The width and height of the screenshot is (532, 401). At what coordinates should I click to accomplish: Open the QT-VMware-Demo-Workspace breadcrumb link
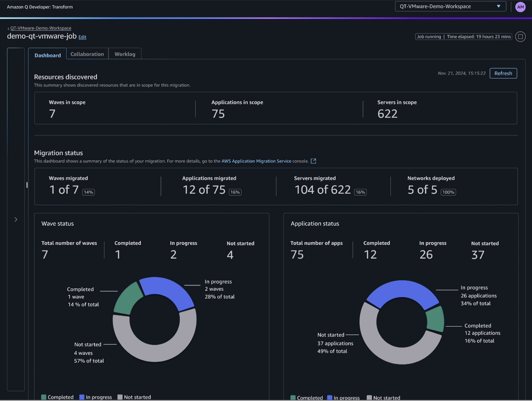point(41,28)
